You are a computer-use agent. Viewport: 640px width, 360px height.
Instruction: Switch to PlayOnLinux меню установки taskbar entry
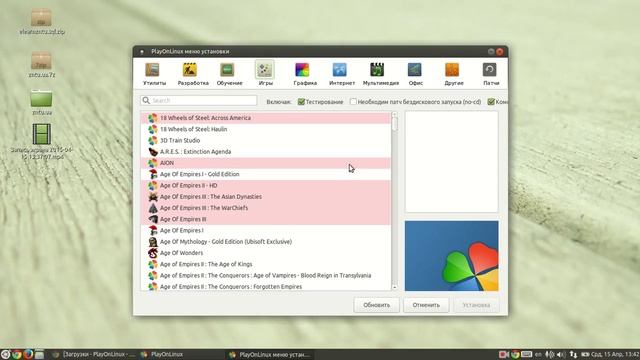point(270,354)
